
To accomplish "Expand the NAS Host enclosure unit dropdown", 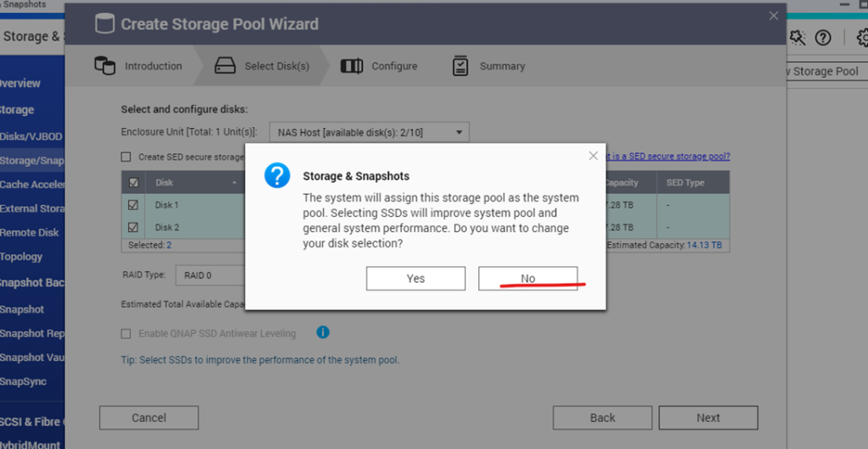I will tap(370, 133).
